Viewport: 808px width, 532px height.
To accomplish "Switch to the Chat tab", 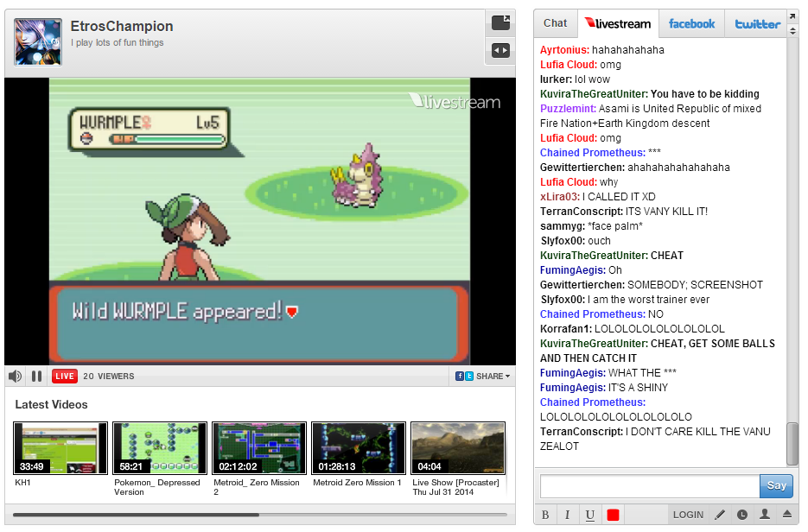I will click(x=555, y=23).
